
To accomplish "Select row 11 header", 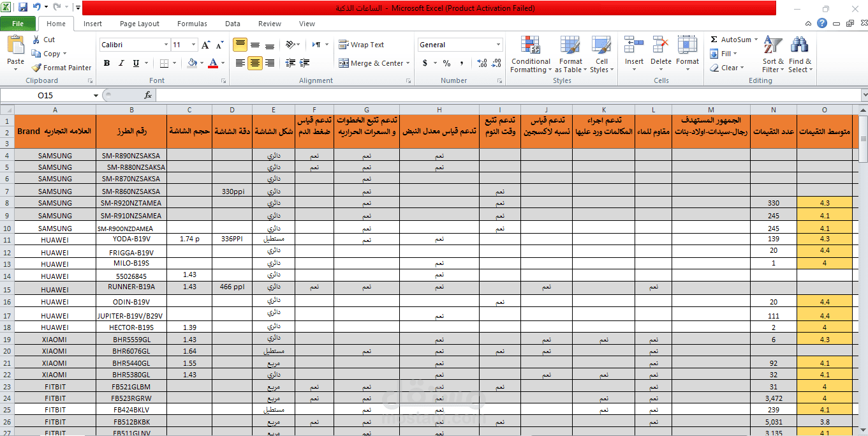I will [7, 240].
